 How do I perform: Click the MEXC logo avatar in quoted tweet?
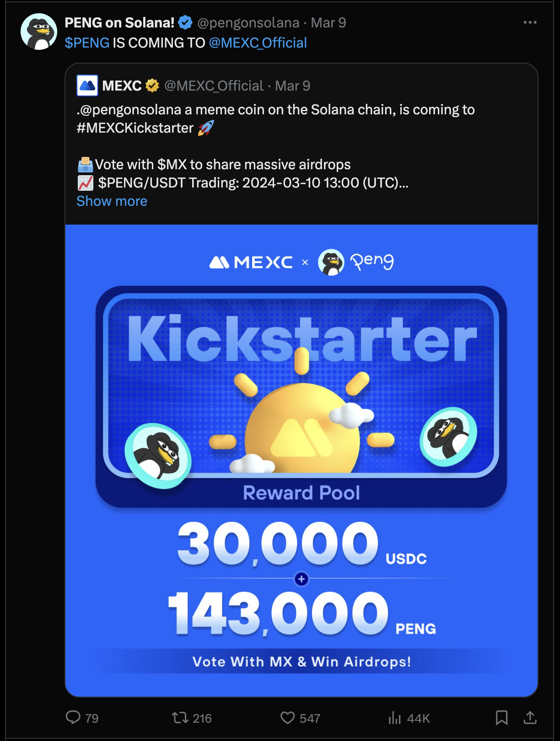coord(87,86)
